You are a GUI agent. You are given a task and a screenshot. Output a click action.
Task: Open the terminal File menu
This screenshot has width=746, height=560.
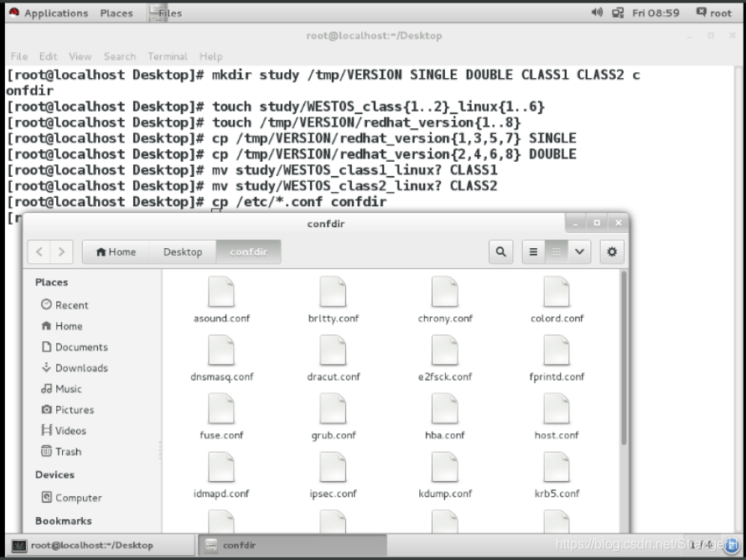19,57
